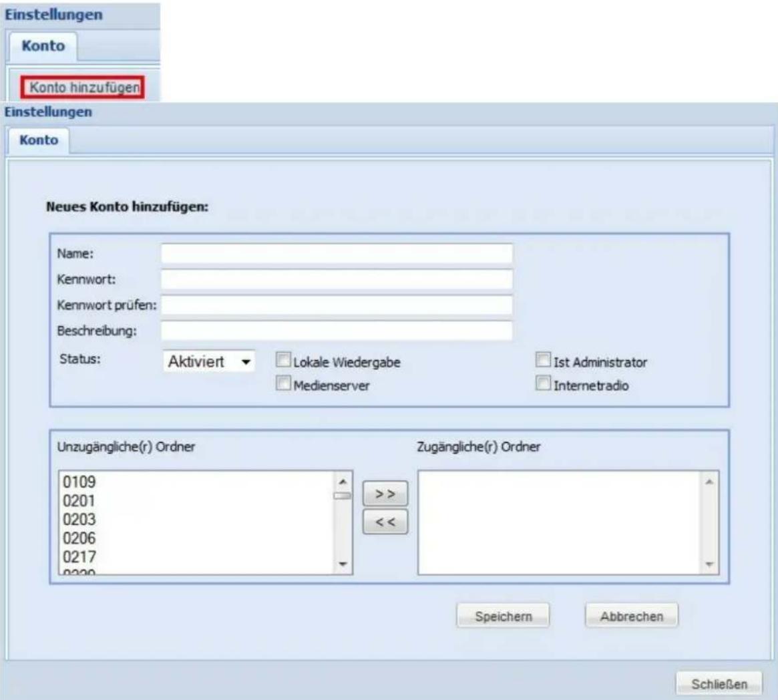Screen dimensions: 778x700
Task: Click the Kennwort prüfen field
Action: click(x=337, y=305)
